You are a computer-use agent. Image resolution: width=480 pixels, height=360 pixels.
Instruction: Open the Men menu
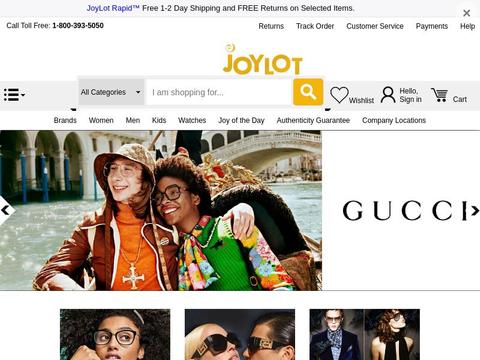[x=133, y=120]
